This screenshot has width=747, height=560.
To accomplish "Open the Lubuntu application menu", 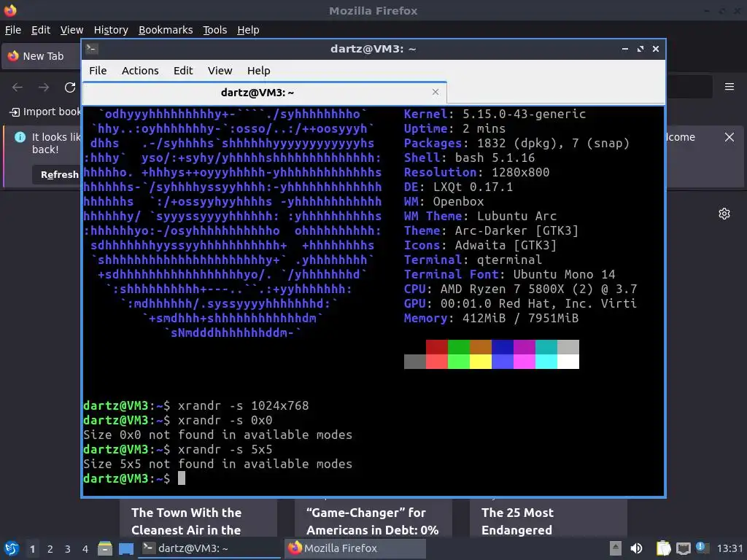I will 12,548.
